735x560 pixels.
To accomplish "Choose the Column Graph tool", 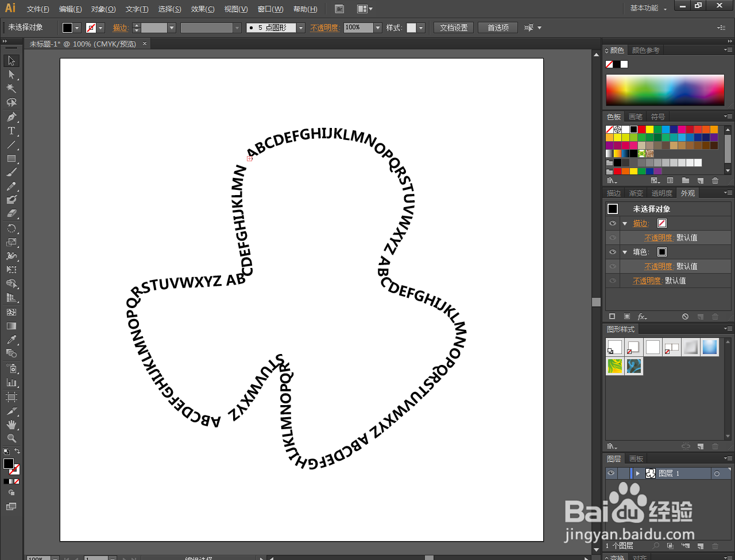I will [x=11, y=382].
